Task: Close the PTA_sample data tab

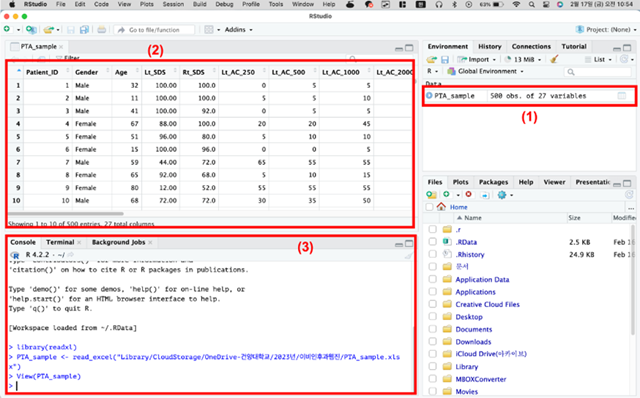Action: [x=61, y=47]
